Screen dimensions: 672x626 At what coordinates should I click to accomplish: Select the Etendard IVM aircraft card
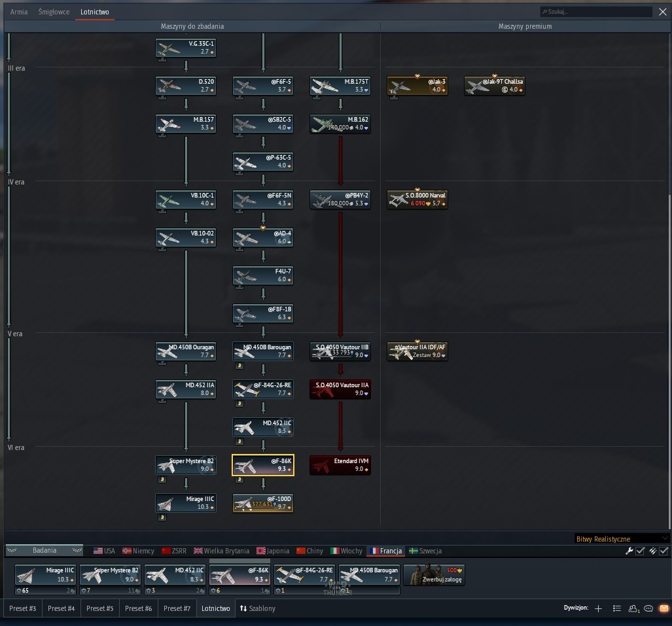click(340, 465)
